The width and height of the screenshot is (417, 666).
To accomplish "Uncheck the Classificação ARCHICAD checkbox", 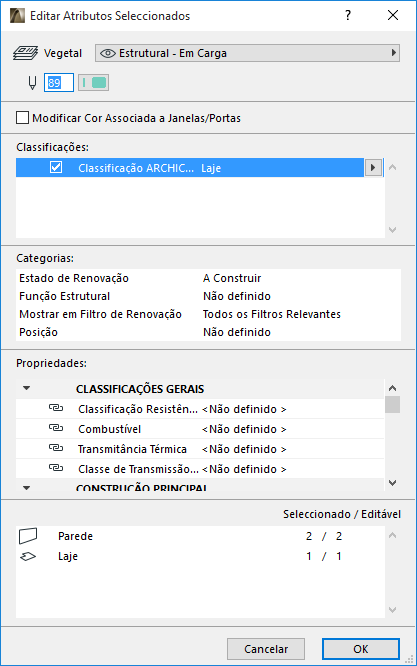I will click(56, 167).
